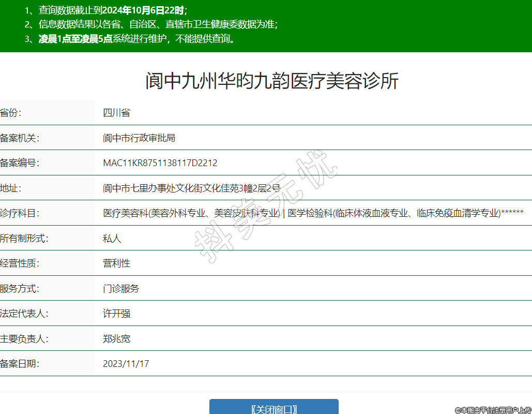This screenshot has width=532, height=414.
Task: Click the 备案日期 row label
Action: (x=20, y=364)
